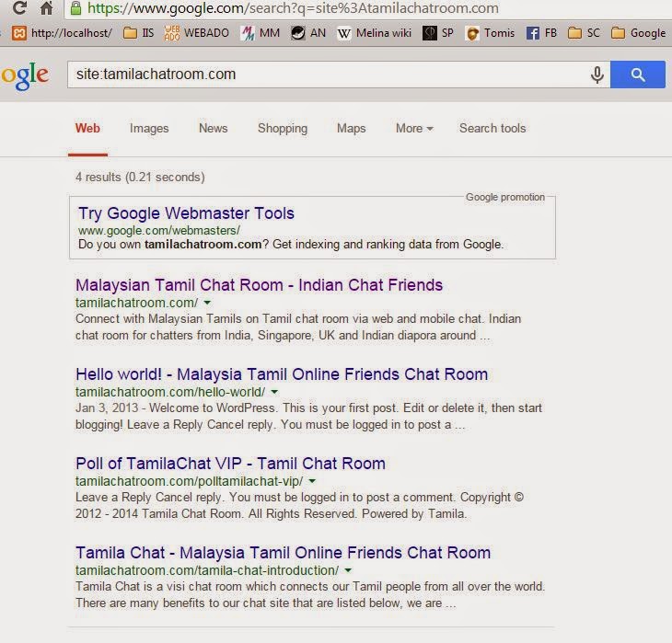
Task: Open Hello world! Malaysia Tamil result
Action: pyautogui.click(x=282, y=374)
